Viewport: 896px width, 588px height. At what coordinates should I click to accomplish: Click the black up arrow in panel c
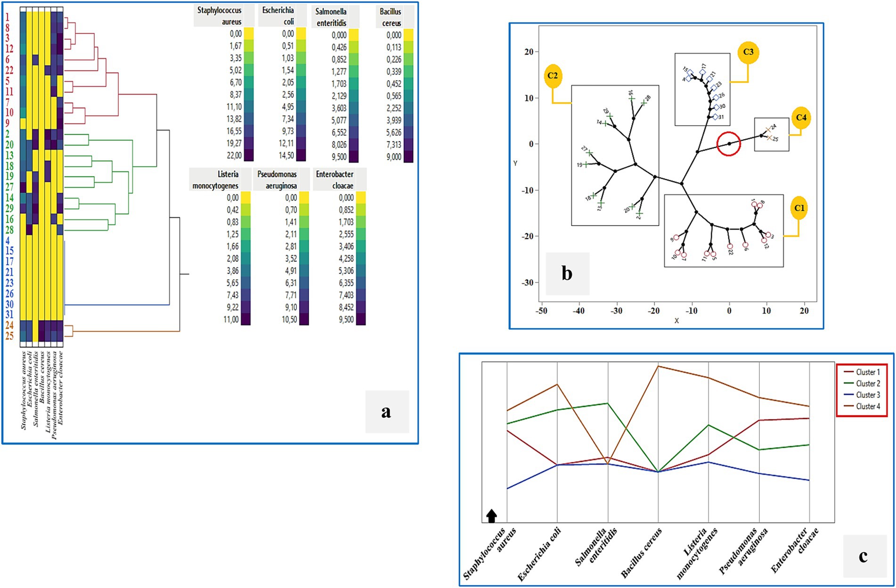[x=491, y=516]
